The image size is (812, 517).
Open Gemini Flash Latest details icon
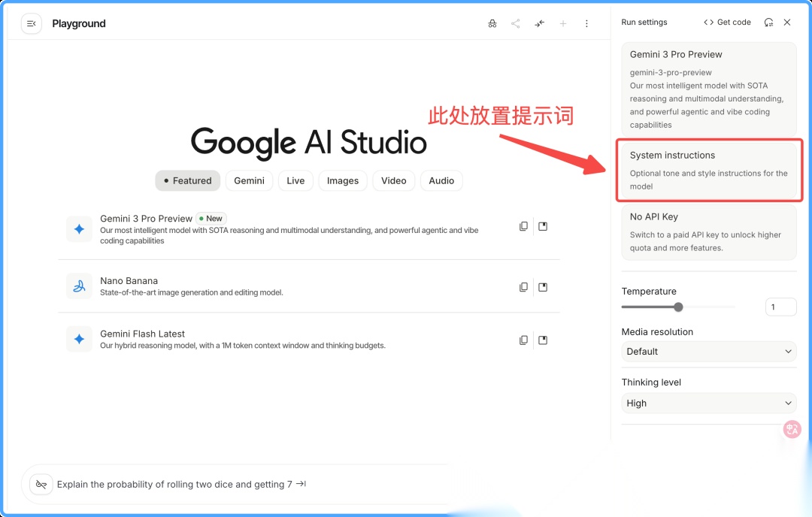543,340
